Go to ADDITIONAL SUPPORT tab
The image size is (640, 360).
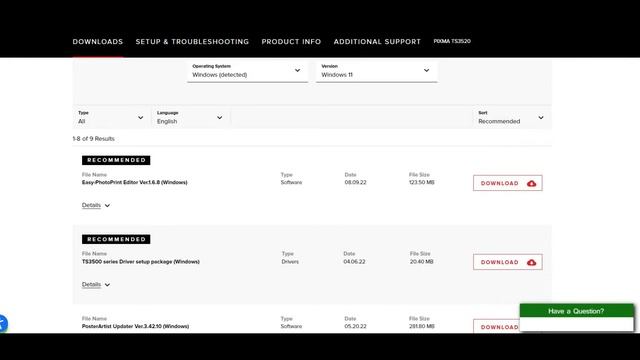[377, 42]
